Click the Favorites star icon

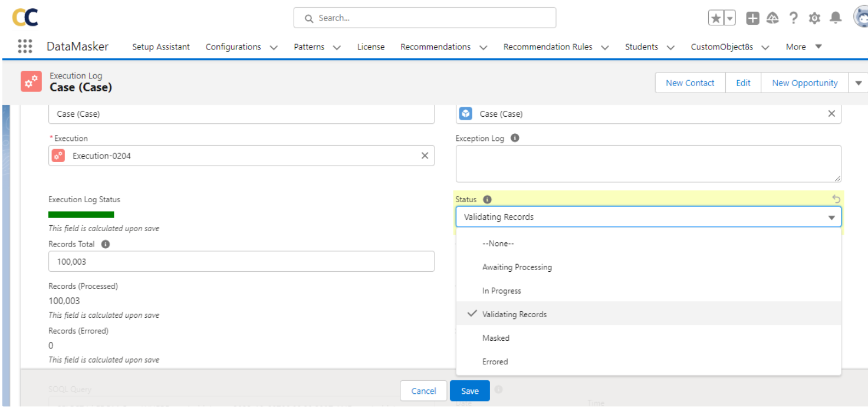coord(716,18)
